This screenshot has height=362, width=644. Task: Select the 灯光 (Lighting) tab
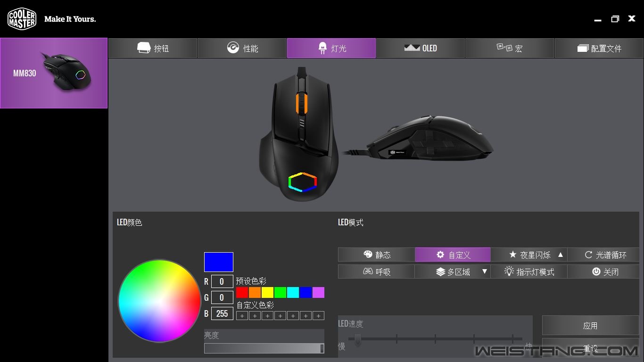331,48
